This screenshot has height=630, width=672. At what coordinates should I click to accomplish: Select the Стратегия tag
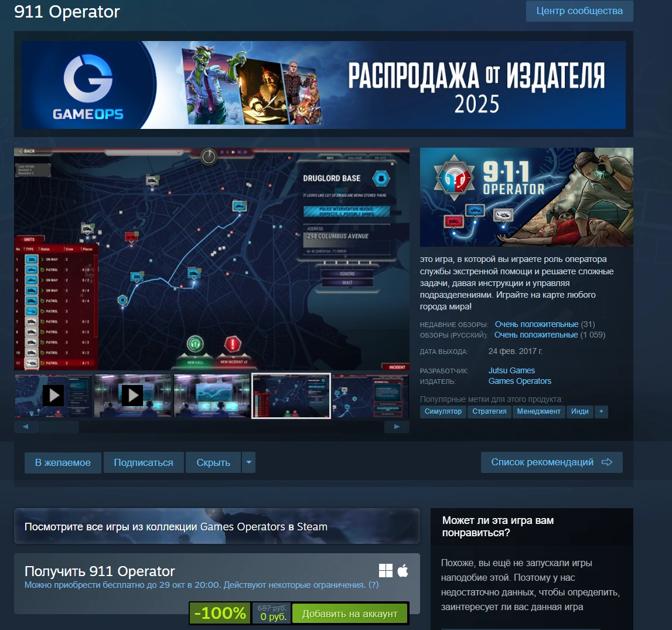tap(489, 411)
